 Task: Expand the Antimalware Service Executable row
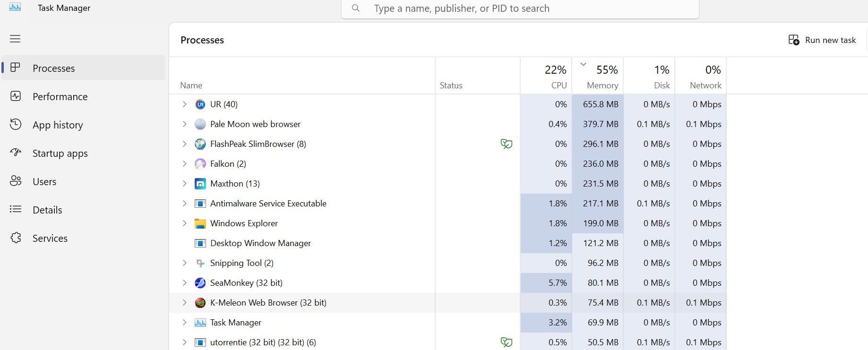pos(184,204)
